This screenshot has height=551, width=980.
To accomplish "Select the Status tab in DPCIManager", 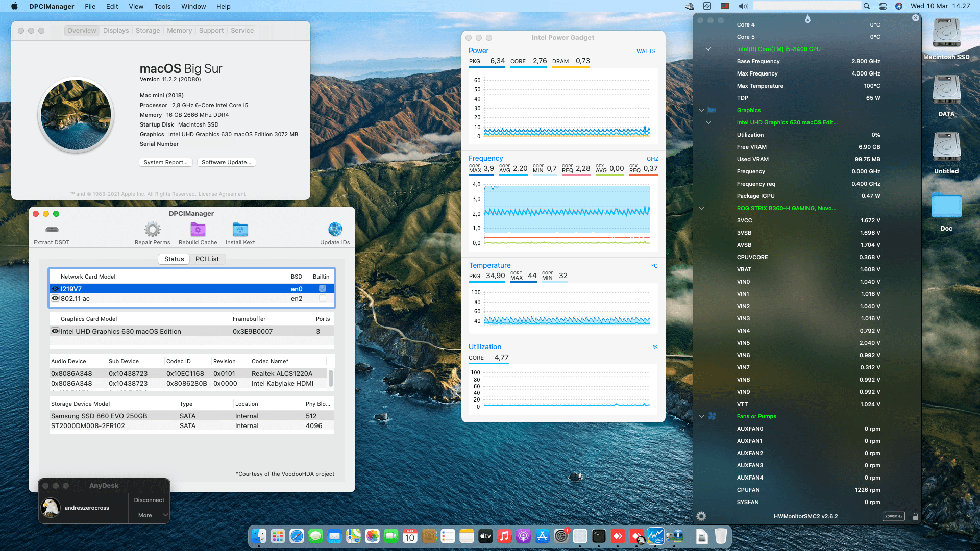I will (x=174, y=259).
